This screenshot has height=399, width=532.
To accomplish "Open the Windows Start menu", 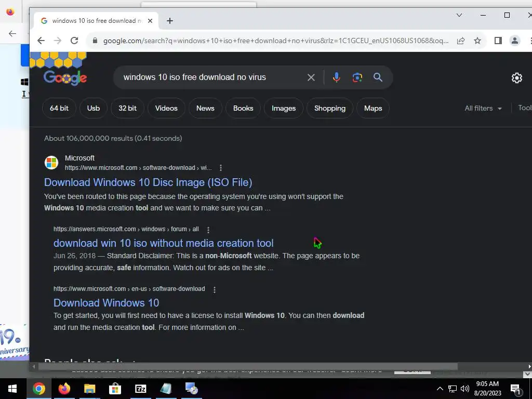I will pyautogui.click(x=12, y=389).
